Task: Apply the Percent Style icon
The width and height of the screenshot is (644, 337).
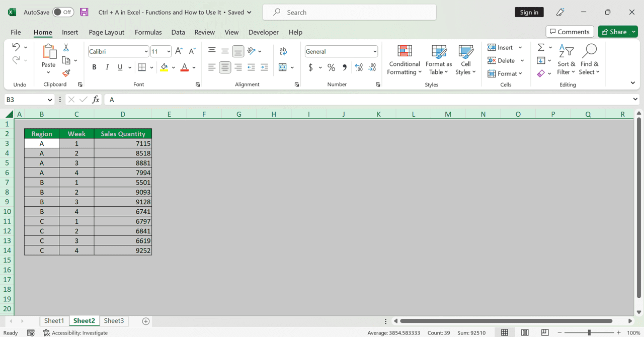Action: [x=331, y=67]
